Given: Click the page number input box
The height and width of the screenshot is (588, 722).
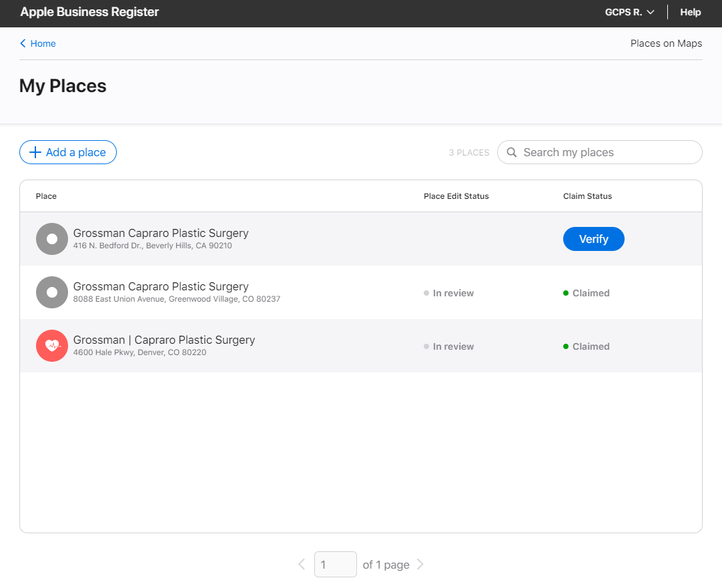Looking at the screenshot, I should 335,564.
